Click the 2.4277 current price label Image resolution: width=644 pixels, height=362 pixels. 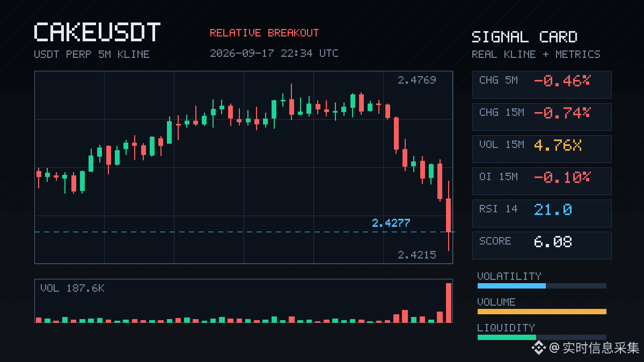tap(391, 223)
